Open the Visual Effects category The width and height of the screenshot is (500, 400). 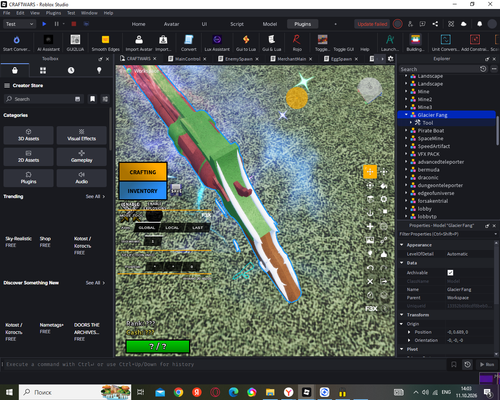82,135
